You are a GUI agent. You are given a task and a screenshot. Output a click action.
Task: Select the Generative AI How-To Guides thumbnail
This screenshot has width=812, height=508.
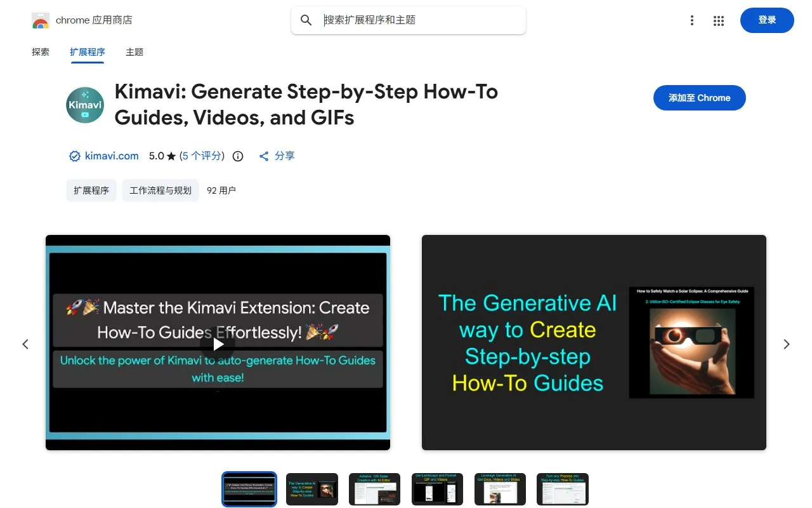coord(312,489)
